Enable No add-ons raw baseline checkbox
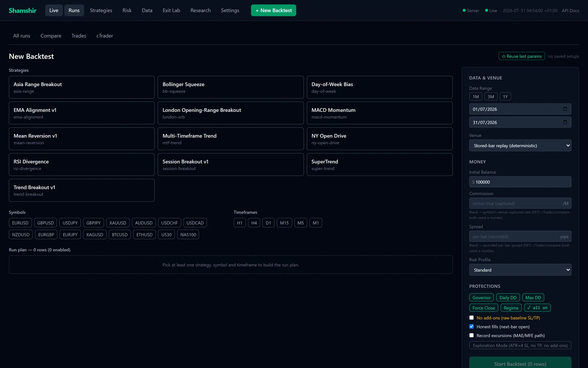The width and height of the screenshot is (588, 368). [472, 318]
